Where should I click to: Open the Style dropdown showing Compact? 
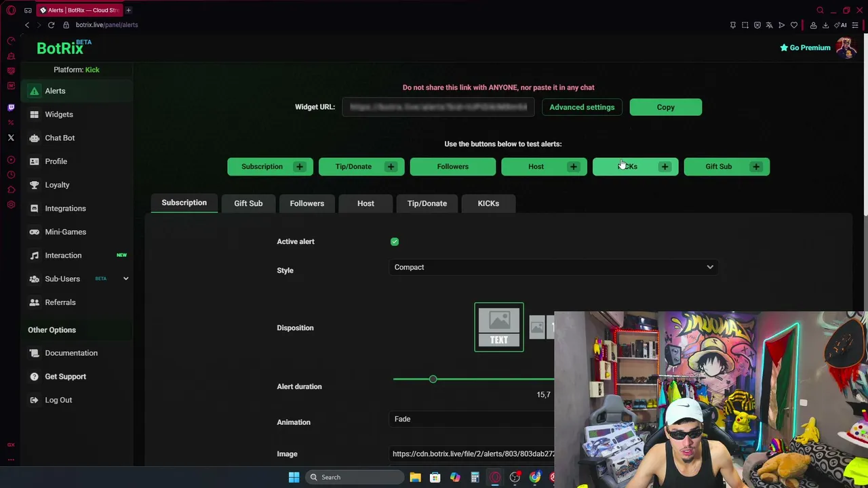[553, 267]
